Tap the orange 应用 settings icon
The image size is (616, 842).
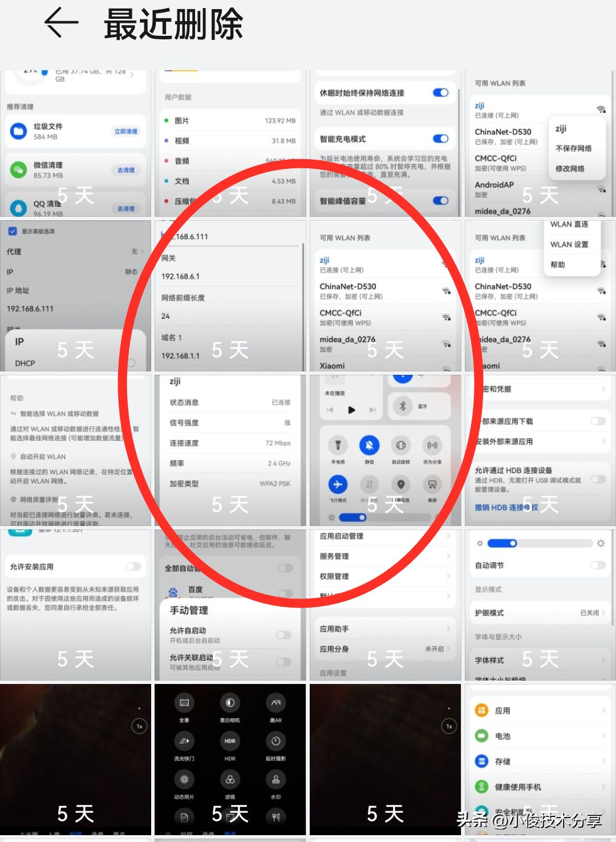coord(482,710)
